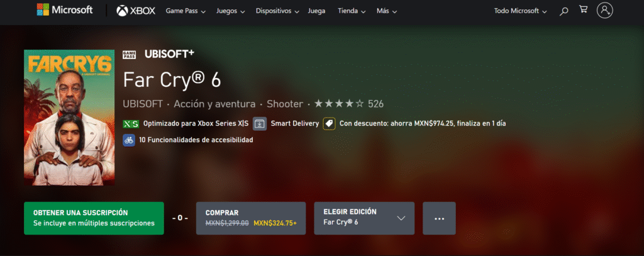Image resolution: width=644 pixels, height=256 pixels.
Task: Click the Xbox Series X|S optimized icon
Action: (131, 123)
